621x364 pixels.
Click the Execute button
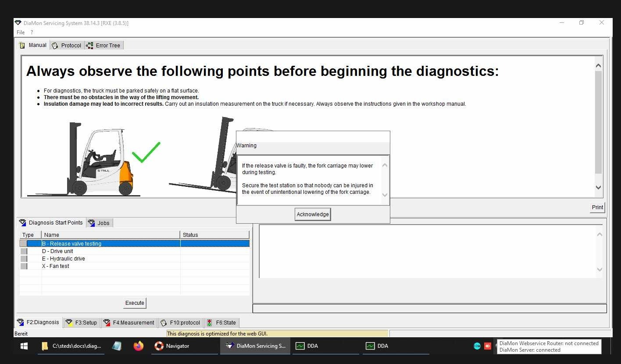pos(135,303)
